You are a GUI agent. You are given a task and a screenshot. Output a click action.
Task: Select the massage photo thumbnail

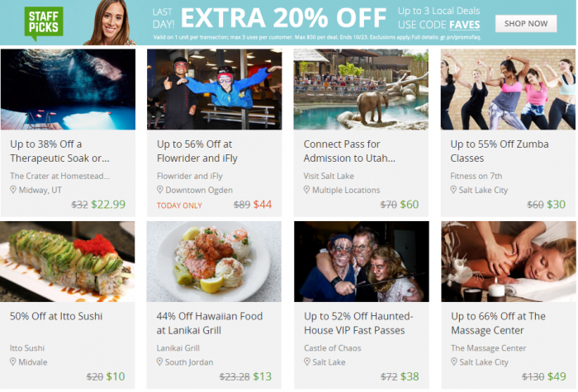pyautogui.click(x=509, y=262)
